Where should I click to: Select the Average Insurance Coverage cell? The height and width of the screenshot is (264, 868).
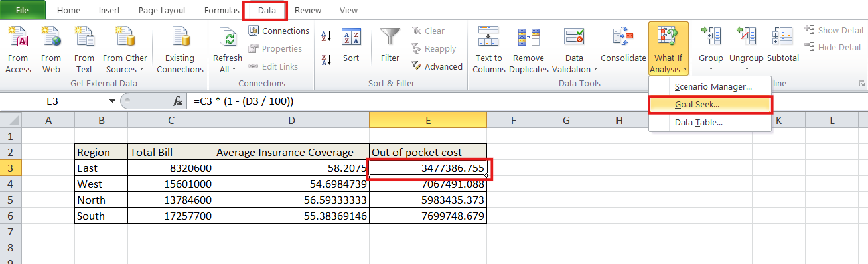point(292,152)
